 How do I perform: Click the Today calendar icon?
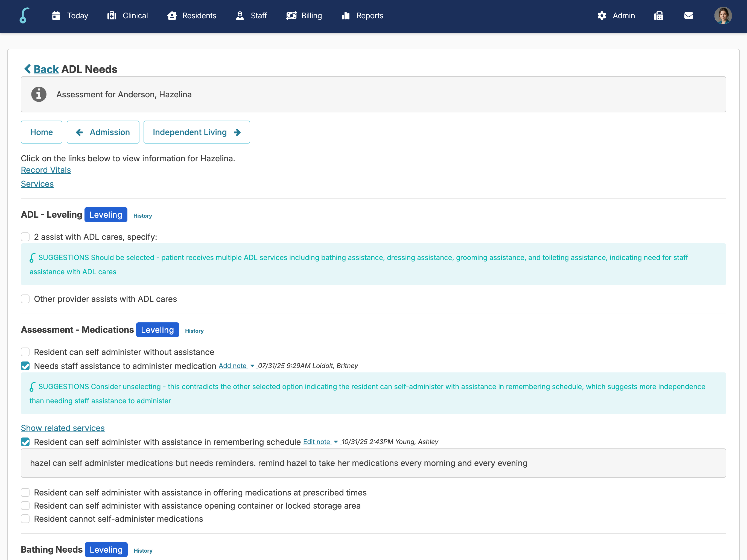click(56, 16)
